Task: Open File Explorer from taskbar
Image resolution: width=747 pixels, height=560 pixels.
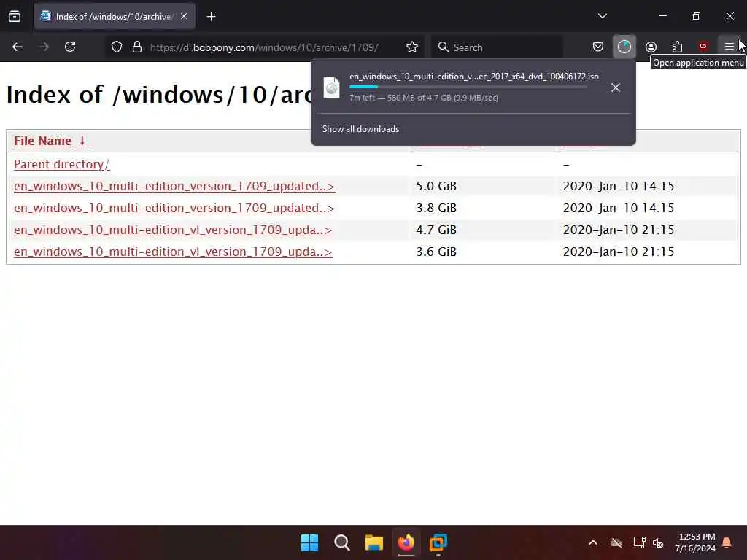Action: pyautogui.click(x=374, y=542)
